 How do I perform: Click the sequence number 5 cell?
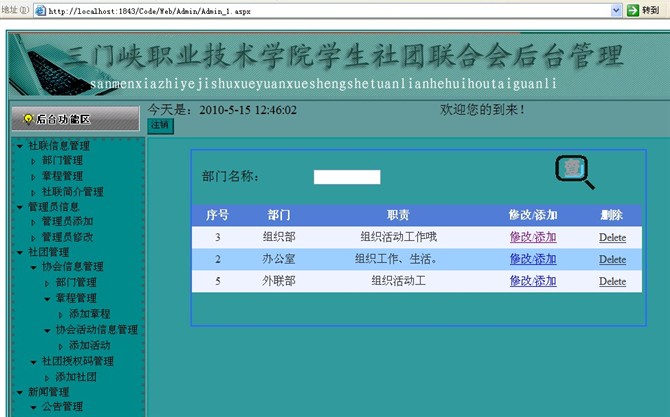[217, 281]
